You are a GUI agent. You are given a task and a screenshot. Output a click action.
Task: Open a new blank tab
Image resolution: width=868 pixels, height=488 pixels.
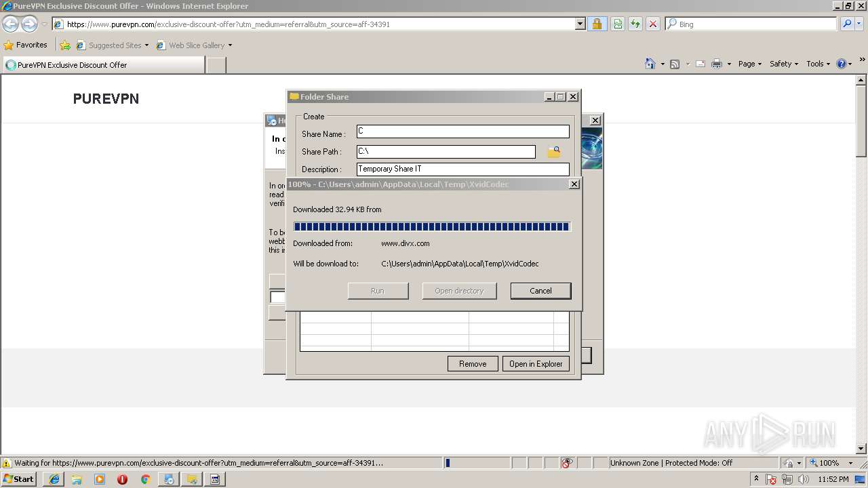(216, 65)
